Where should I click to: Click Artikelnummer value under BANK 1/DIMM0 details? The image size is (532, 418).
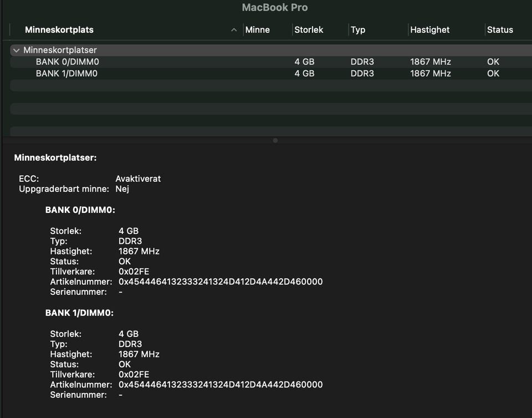(x=221, y=385)
